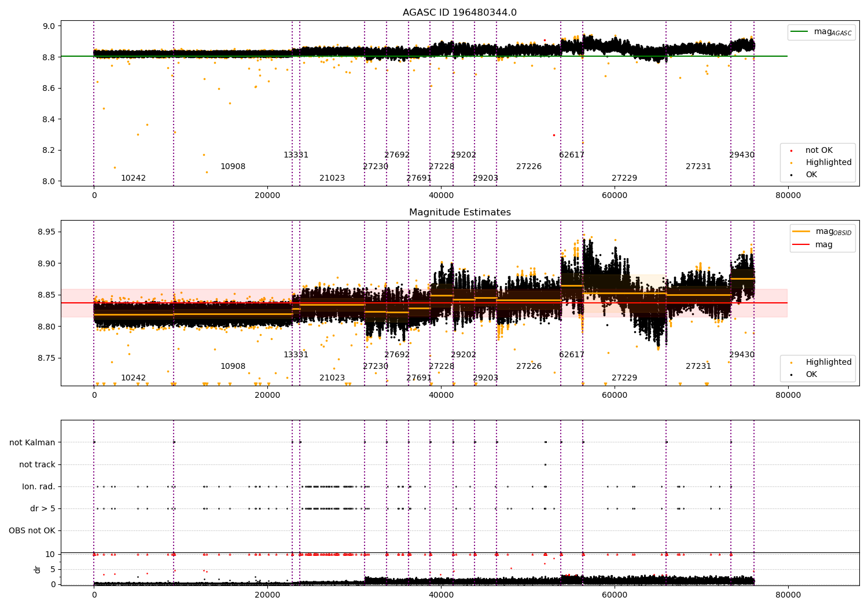Click obsid label 27692 in the top plot
Viewport: 868px width, 608px height.
click(397, 155)
